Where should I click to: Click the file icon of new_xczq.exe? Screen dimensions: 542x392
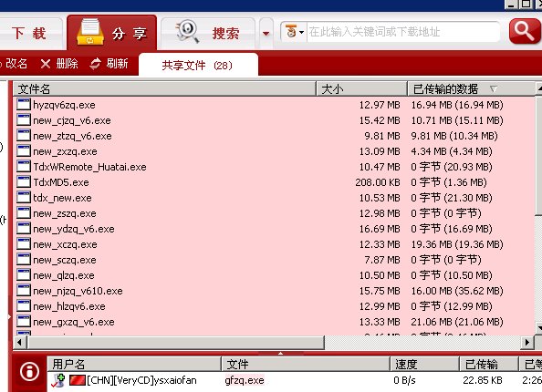tap(24, 243)
